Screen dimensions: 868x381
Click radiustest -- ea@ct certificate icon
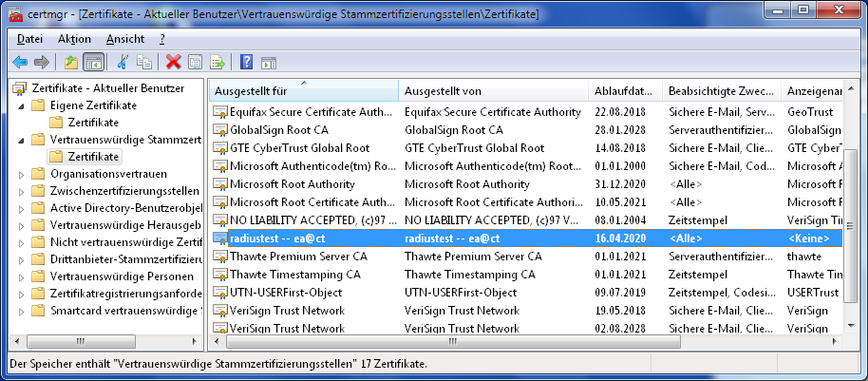(220, 238)
